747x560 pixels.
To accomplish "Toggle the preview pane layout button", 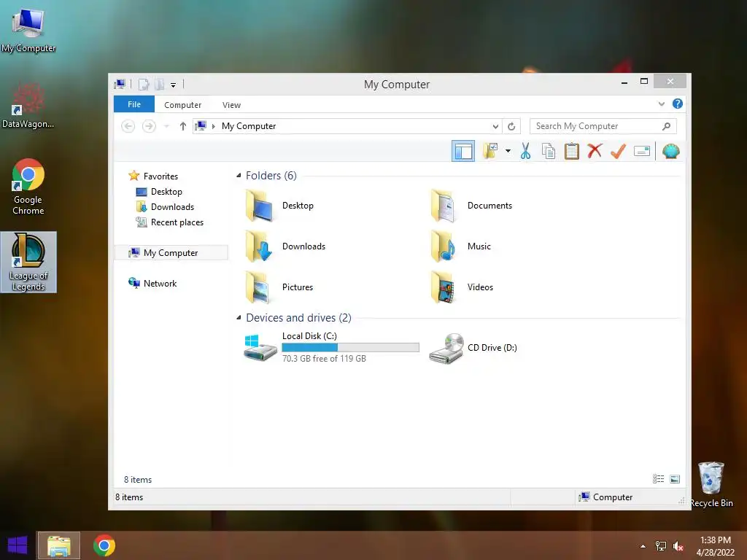I will coord(462,152).
